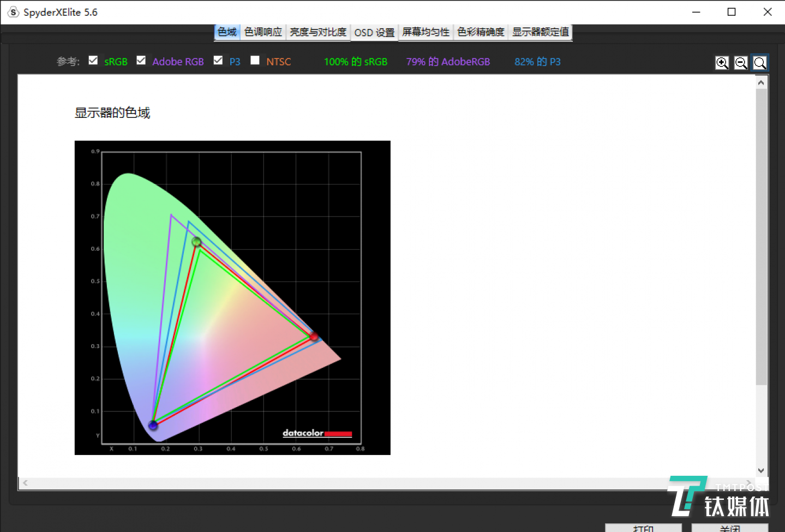Go to the 屏幕均匀性 tab
Screen dimensions: 785x532
tap(426, 32)
